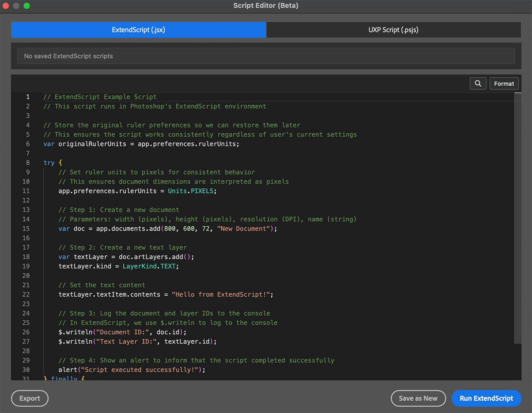The height and width of the screenshot is (413, 532).
Task: Click the Export button
Action: [x=30, y=398]
